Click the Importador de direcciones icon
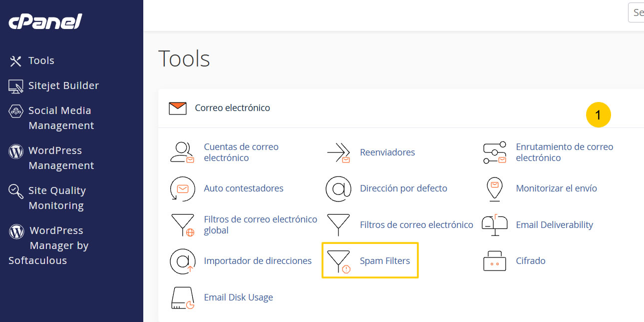Image resolution: width=644 pixels, height=322 pixels. 182,261
